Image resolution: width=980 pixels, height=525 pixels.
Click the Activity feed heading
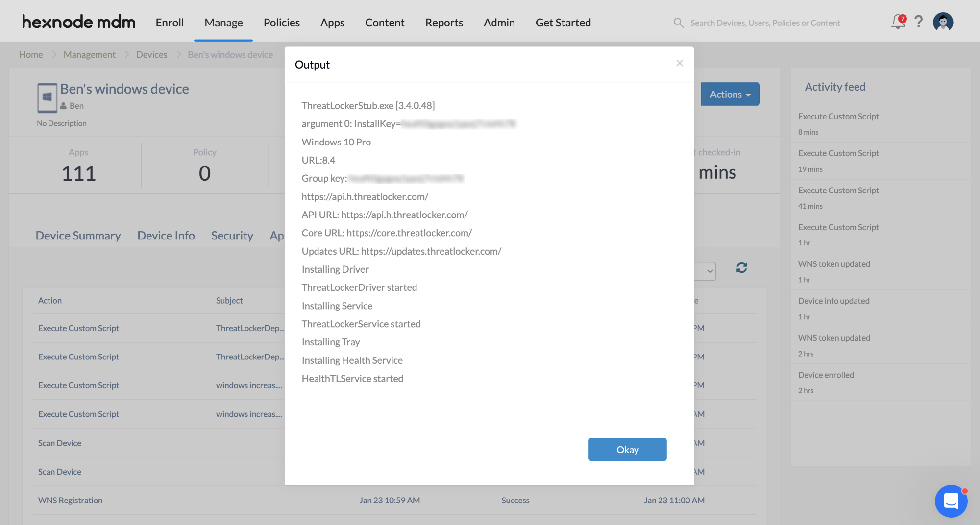coord(835,87)
